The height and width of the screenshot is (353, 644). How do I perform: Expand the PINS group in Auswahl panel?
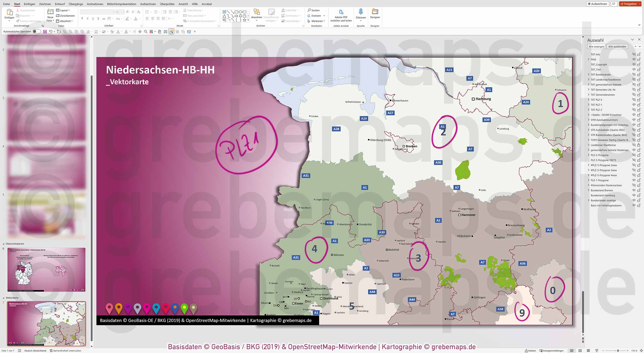[x=589, y=59]
